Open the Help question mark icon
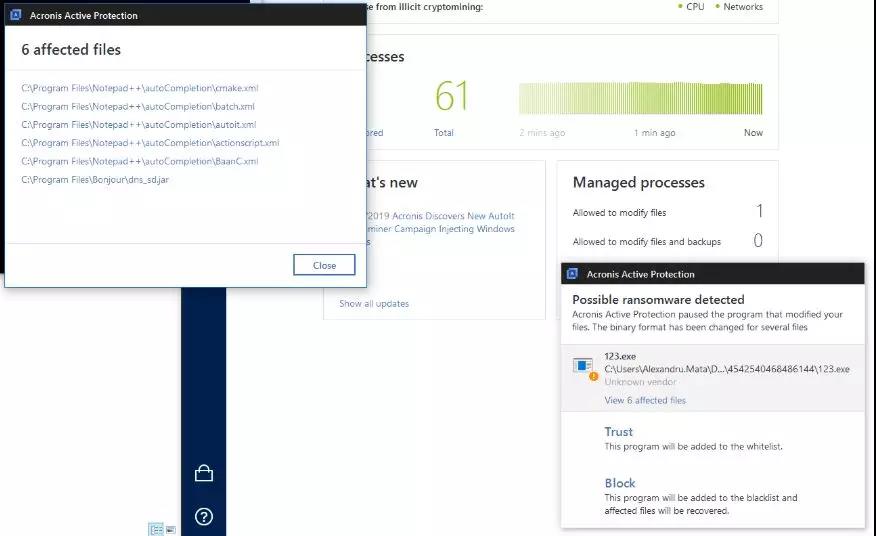Viewport: 876px width, 536px height. click(204, 517)
